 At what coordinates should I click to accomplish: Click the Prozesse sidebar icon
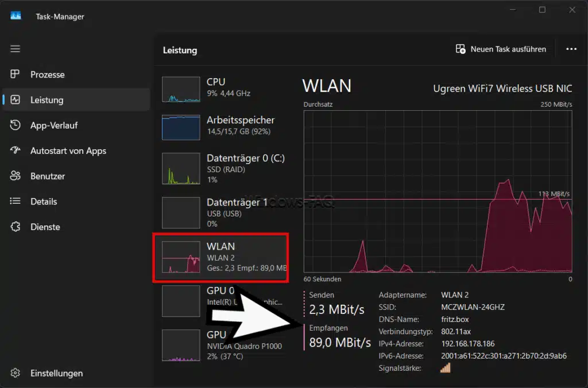point(15,74)
